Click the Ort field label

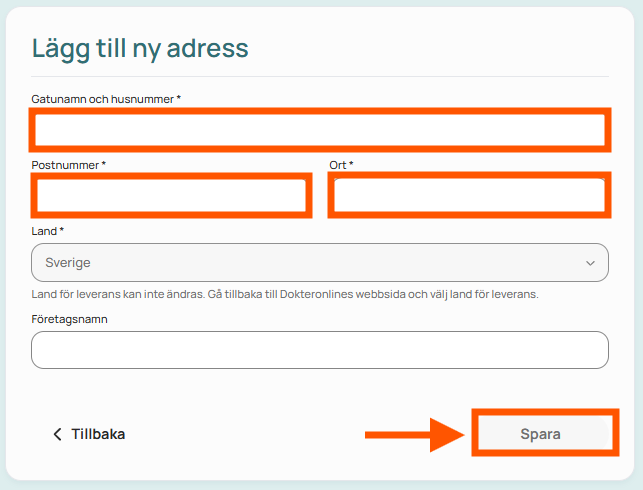pyautogui.click(x=341, y=165)
